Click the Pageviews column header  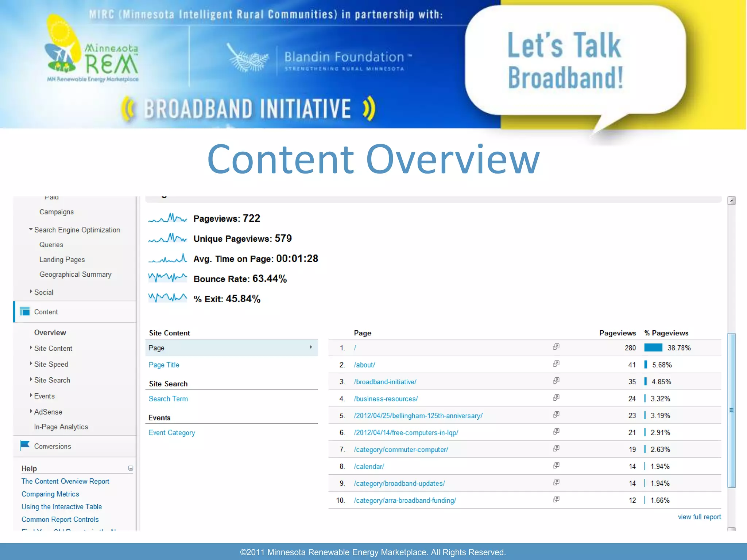(x=618, y=333)
